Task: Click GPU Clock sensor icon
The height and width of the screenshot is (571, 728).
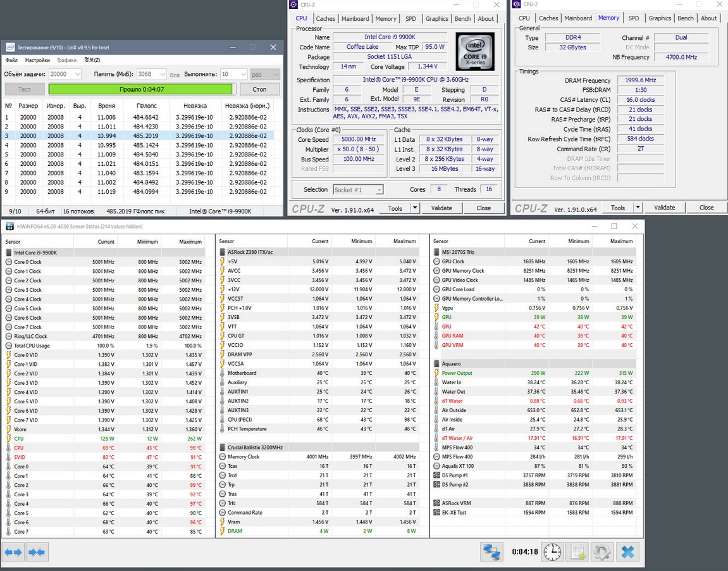Action: click(x=436, y=261)
